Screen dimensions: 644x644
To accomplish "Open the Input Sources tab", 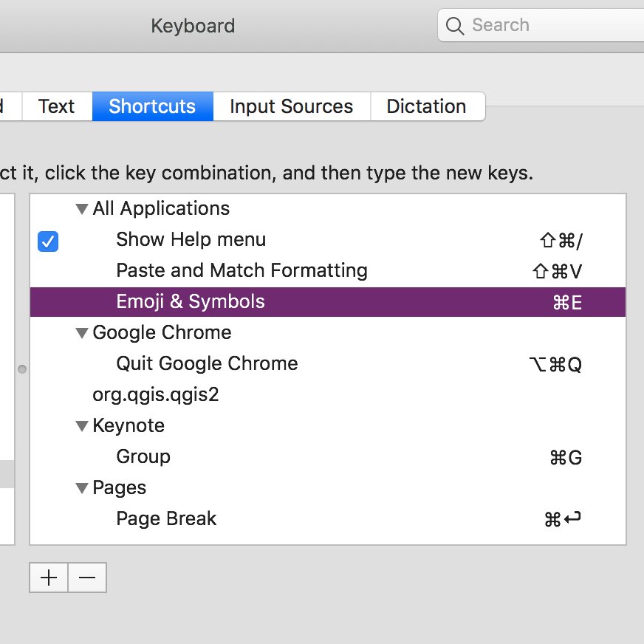I will pos(292,106).
